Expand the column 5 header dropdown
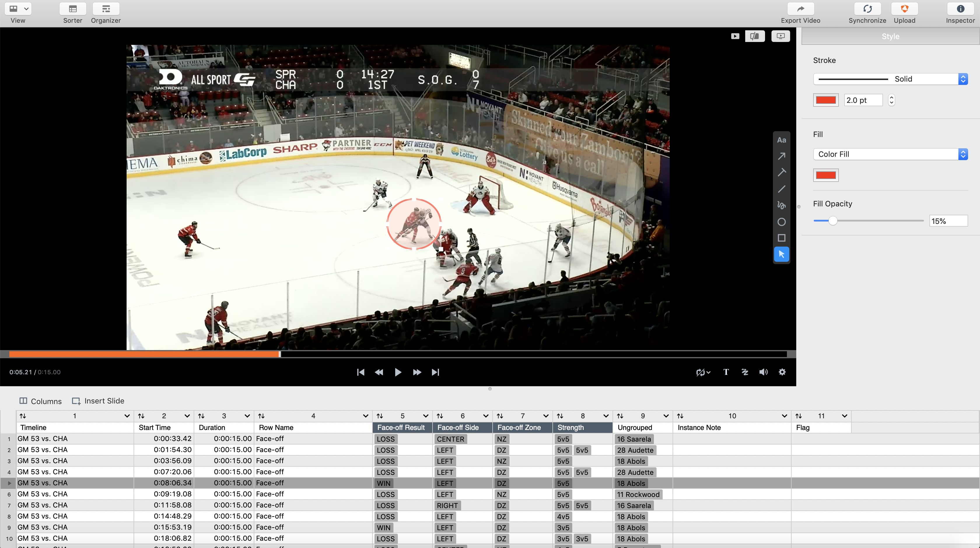This screenshot has width=980, height=548. (x=425, y=416)
